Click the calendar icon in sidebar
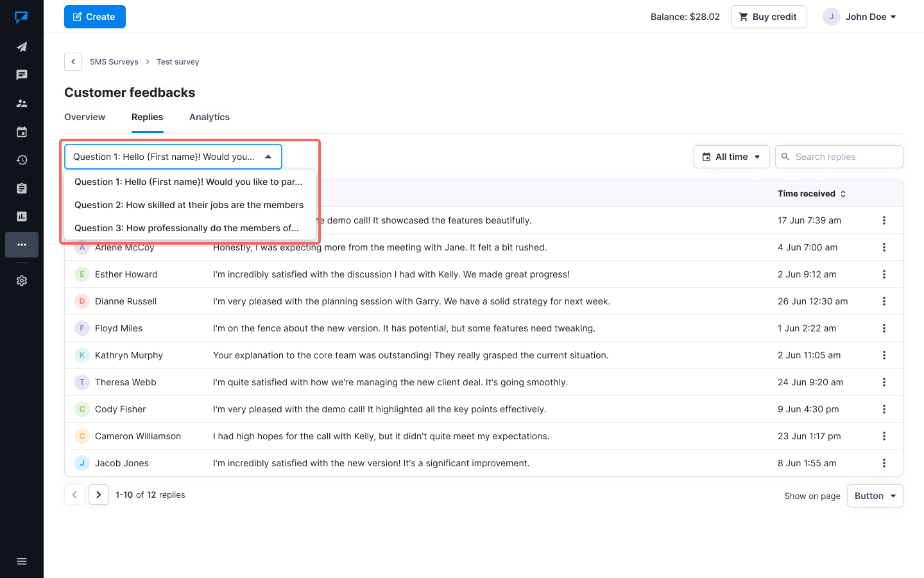This screenshot has height=578, width=924. point(22,132)
